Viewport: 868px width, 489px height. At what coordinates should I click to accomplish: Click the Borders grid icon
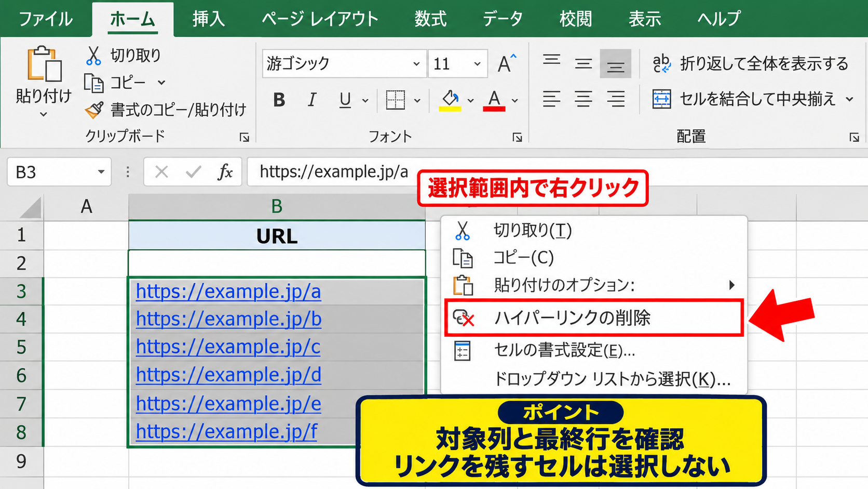[x=396, y=100]
